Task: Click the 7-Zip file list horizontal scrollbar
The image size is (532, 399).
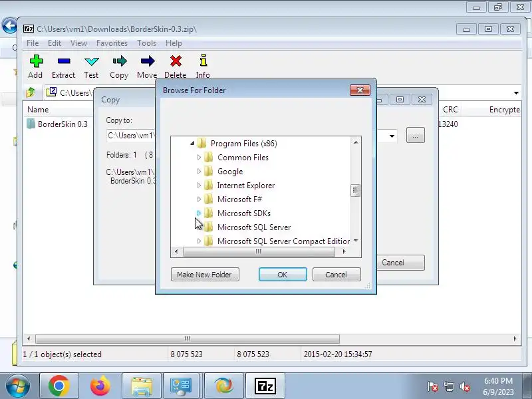Action: pyautogui.click(x=188, y=338)
